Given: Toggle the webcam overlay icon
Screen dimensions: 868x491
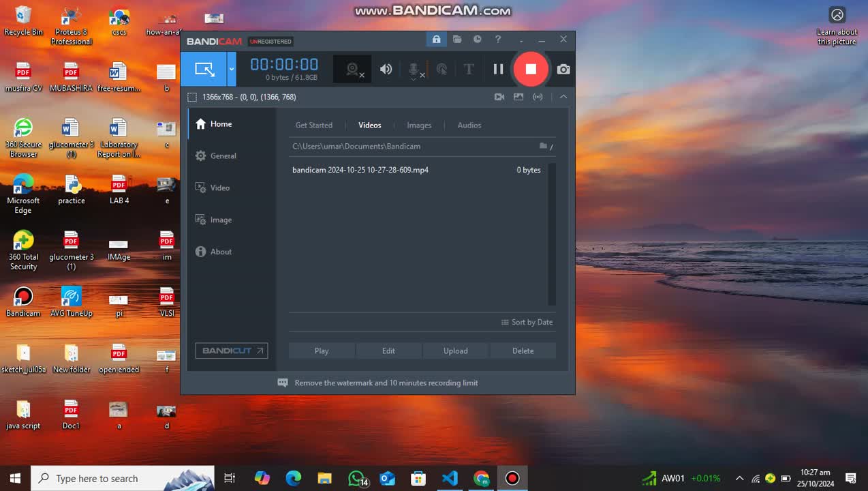Looking at the screenshot, I should pos(353,69).
